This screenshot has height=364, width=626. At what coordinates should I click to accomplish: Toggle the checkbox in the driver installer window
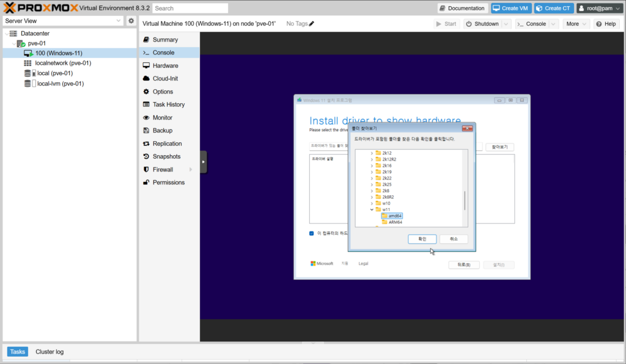click(312, 233)
